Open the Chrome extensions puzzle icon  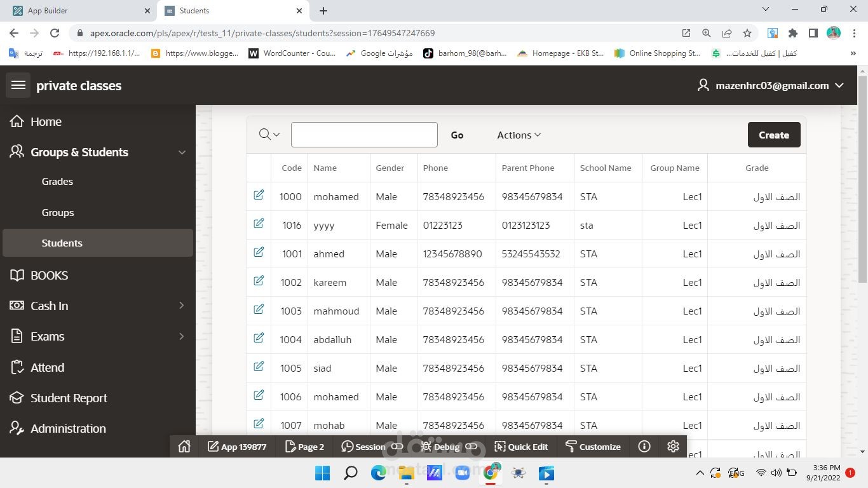792,33
